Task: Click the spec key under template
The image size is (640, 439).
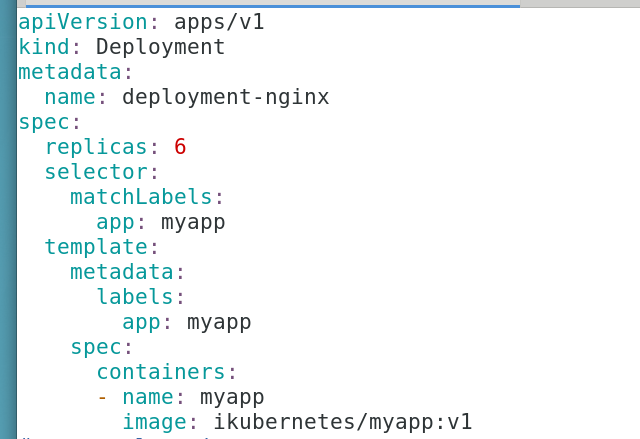Action: pos(96,348)
